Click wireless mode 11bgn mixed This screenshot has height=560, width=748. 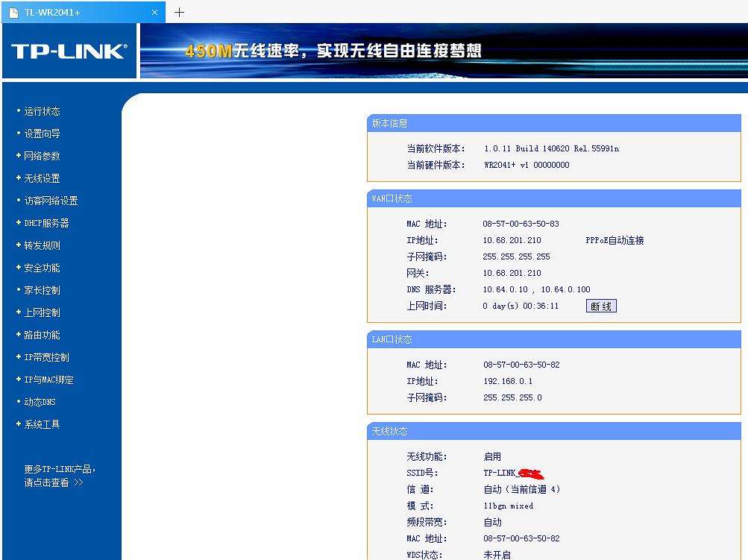[509, 506]
